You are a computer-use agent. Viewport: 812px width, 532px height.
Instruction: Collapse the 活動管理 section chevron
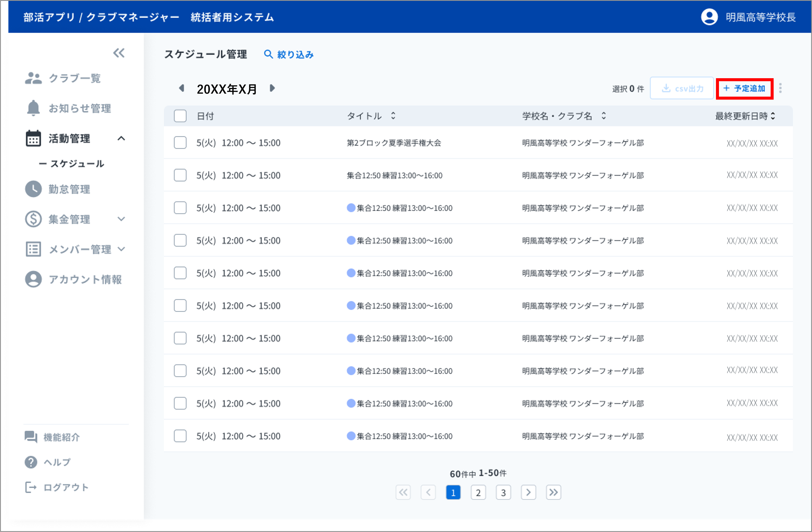pyautogui.click(x=122, y=138)
